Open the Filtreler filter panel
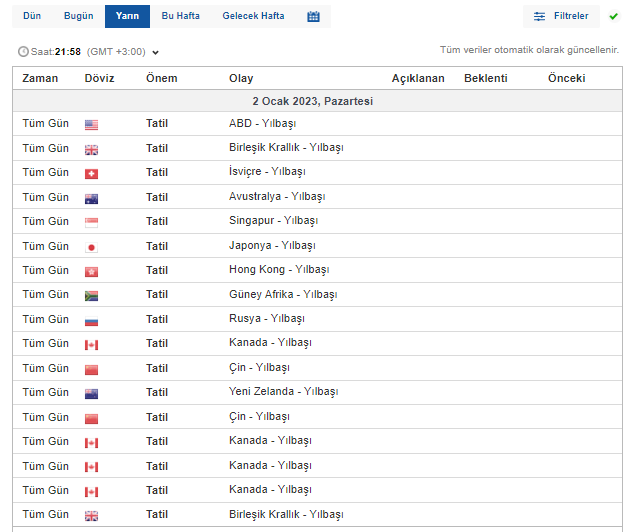The height and width of the screenshot is (532, 633). click(x=561, y=17)
